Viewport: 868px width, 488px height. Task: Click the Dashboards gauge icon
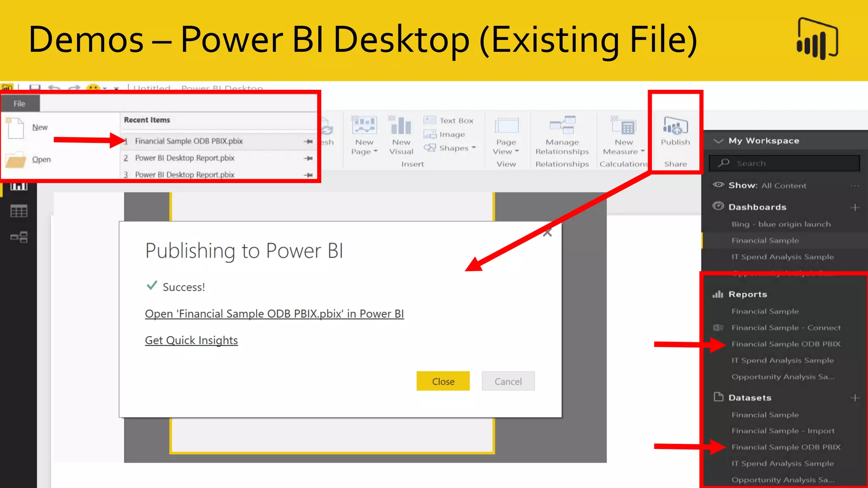(718, 206)
